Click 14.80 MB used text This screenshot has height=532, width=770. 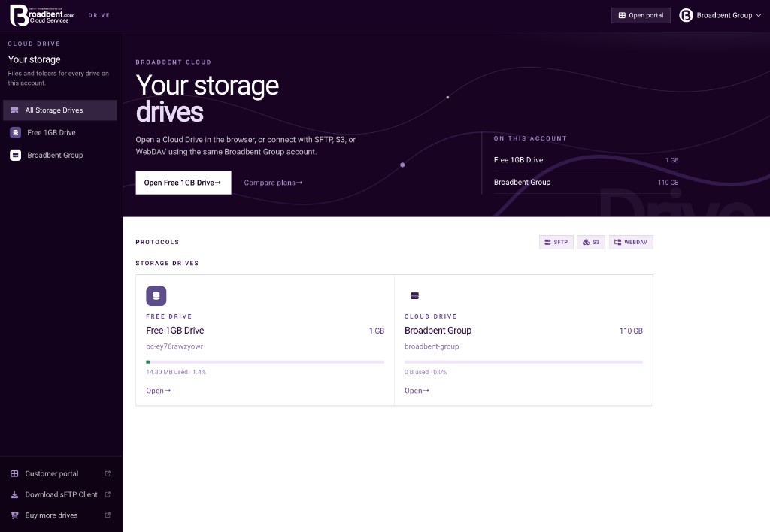tap(166, 372)
